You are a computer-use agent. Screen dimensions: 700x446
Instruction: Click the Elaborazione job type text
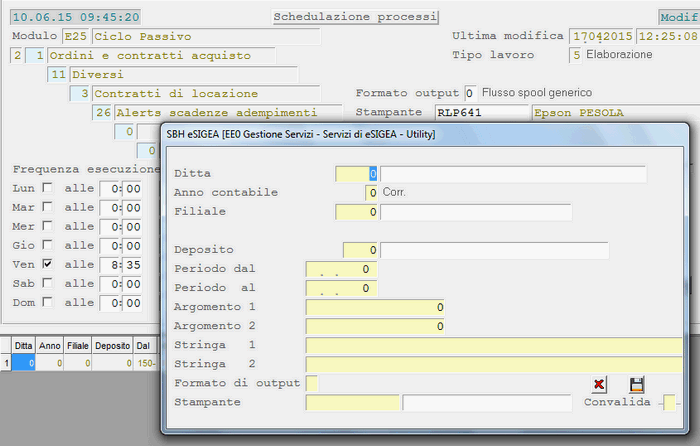coord(619,54)
